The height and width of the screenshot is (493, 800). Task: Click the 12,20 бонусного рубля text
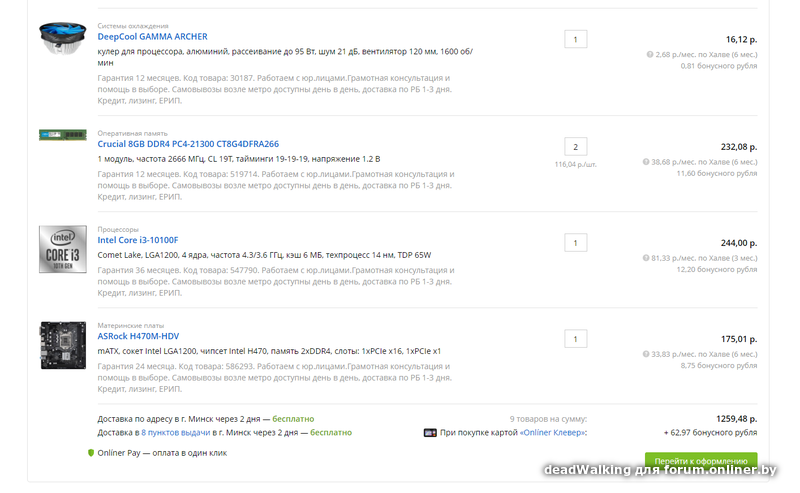click(717, 269)
